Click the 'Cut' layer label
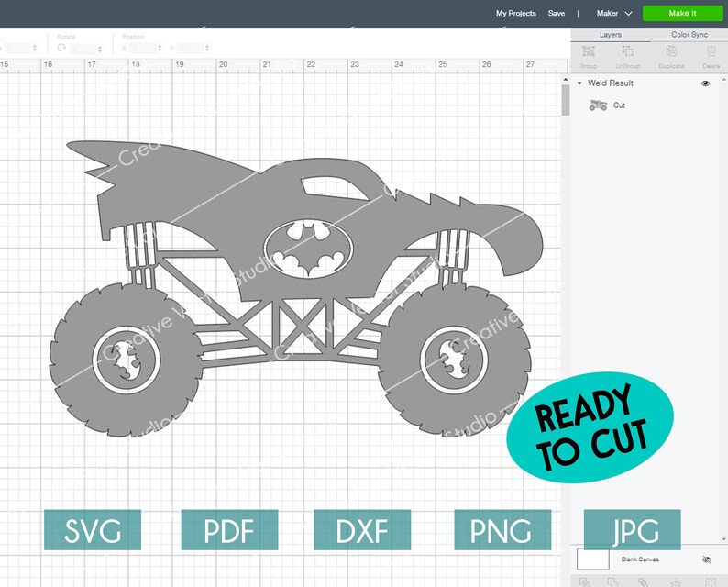 (619, 105)
